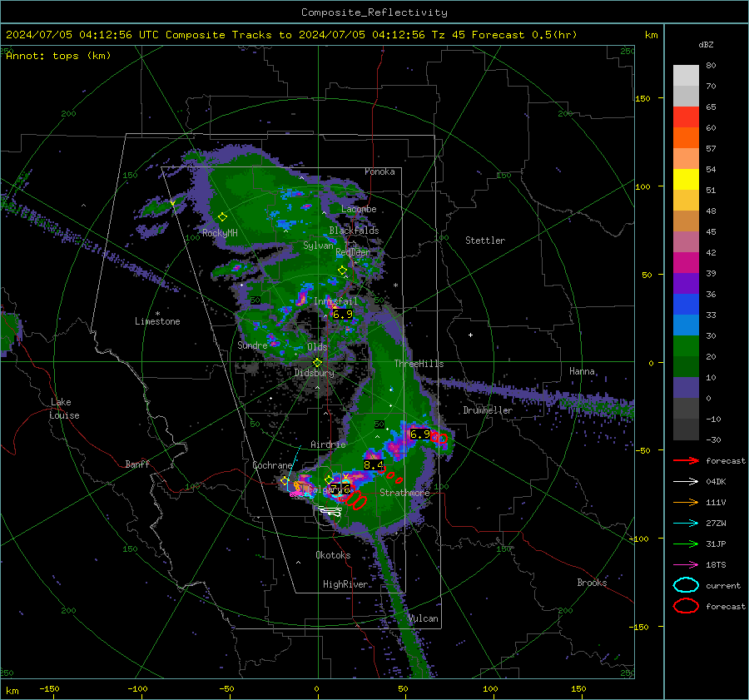
Task: Click the red forecast ellipse legend symbol
Action: [x=686, y=606]
